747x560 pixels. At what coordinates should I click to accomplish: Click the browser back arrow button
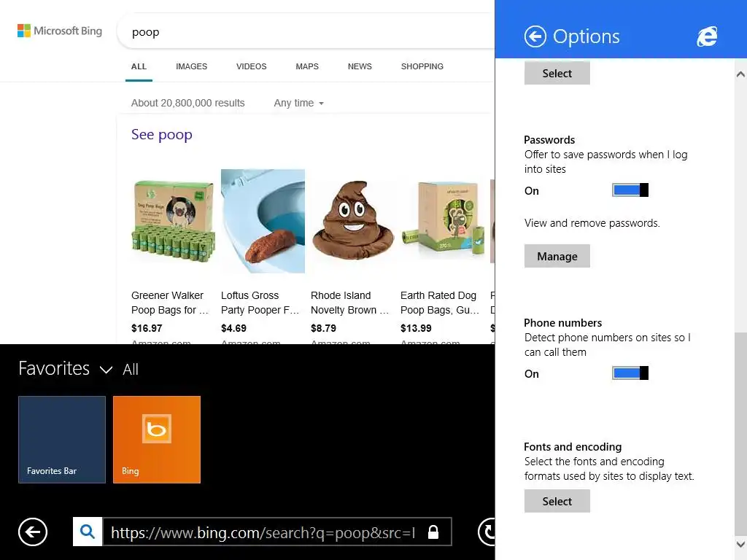[x=33, y=532]
